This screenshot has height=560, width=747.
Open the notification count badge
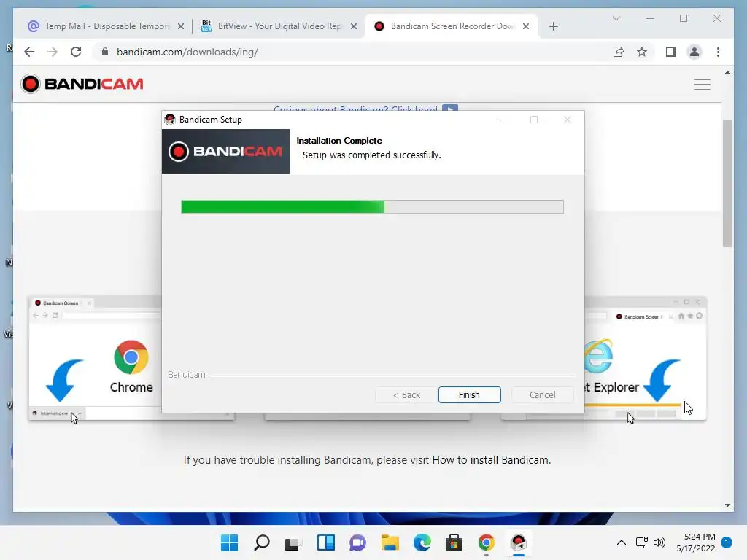[727, 542]
